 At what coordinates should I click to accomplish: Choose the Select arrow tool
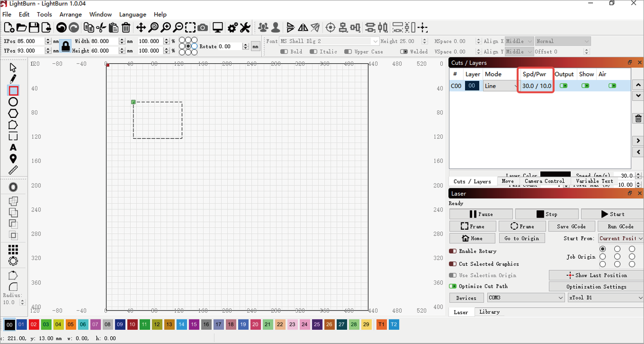coord(13,67)
